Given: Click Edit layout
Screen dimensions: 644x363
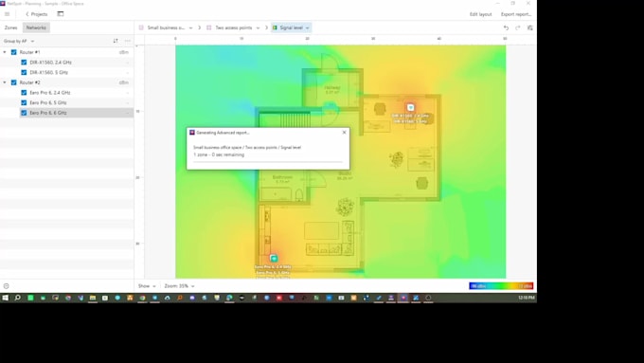Looking at the screenshot, I should pyautogui.click(x=480, y=14).
